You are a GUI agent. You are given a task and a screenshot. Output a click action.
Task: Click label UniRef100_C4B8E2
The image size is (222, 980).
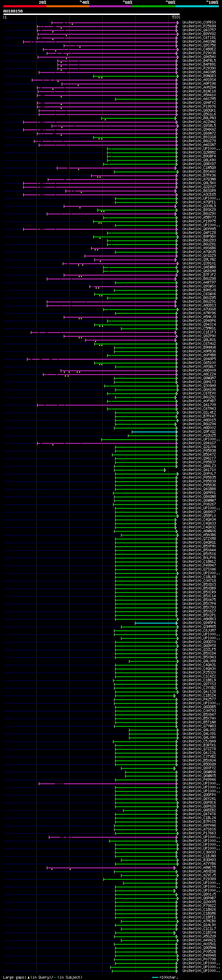pos(199,49)
